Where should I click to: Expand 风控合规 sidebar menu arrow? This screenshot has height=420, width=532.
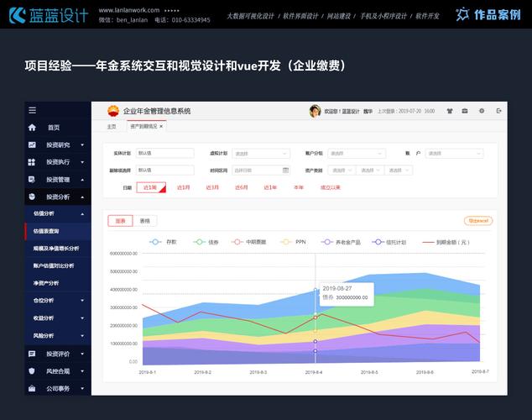pos(82,371)
